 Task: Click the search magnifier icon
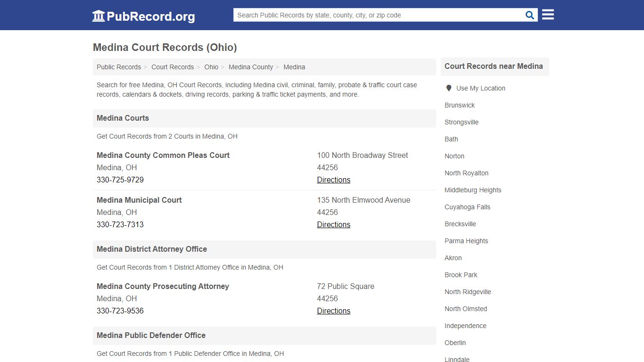[530, 15]
